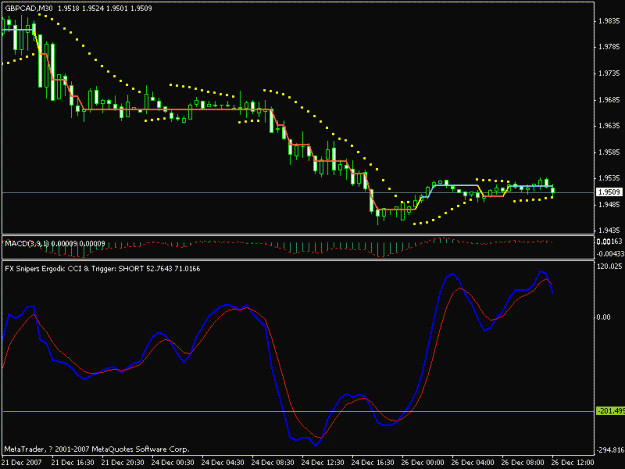625x469 pixels.
Task: Click the 1.9635 price axis label
Action: [x=609, y=126]
